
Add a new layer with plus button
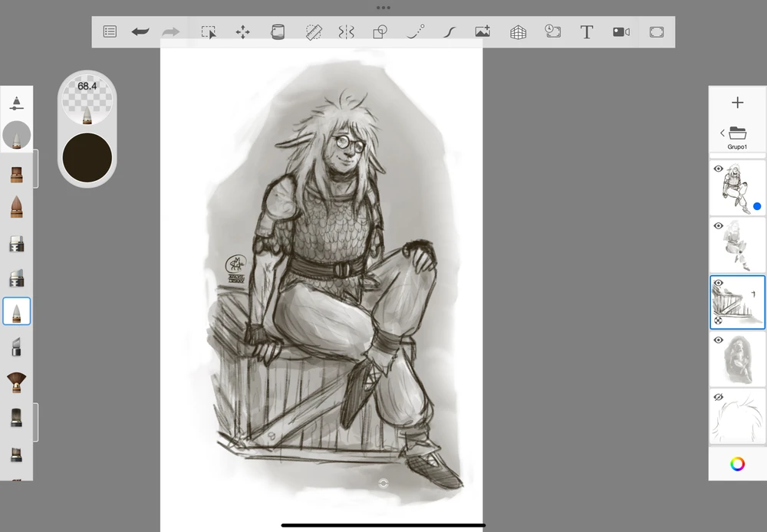(737, 103)
